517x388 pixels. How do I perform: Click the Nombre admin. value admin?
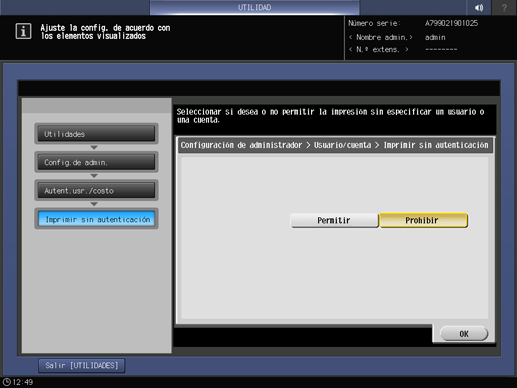435,37
